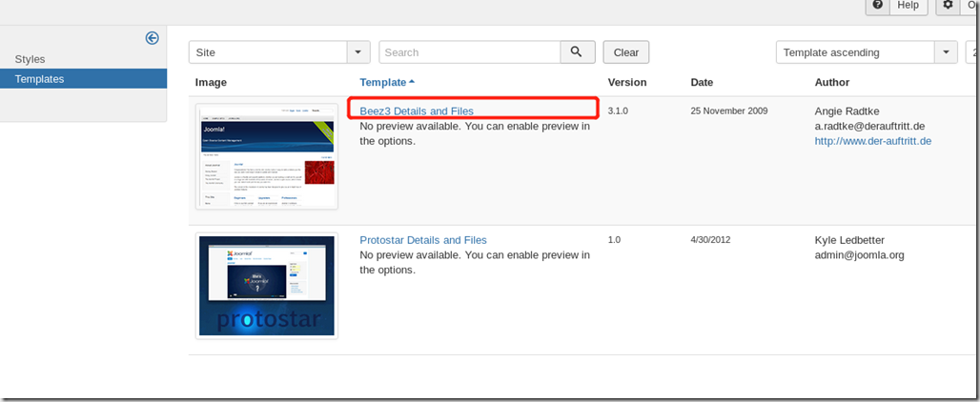Open the Help button

(896, 5)
